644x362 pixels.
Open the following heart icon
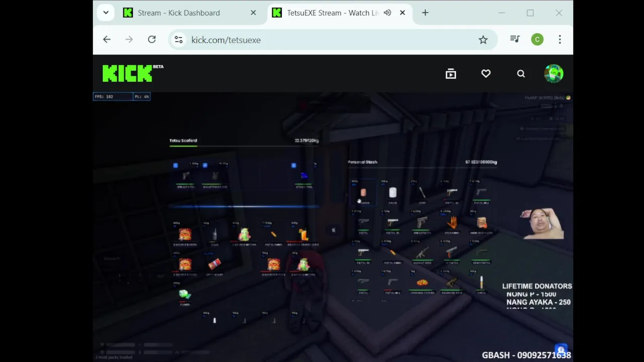[486, 74]
